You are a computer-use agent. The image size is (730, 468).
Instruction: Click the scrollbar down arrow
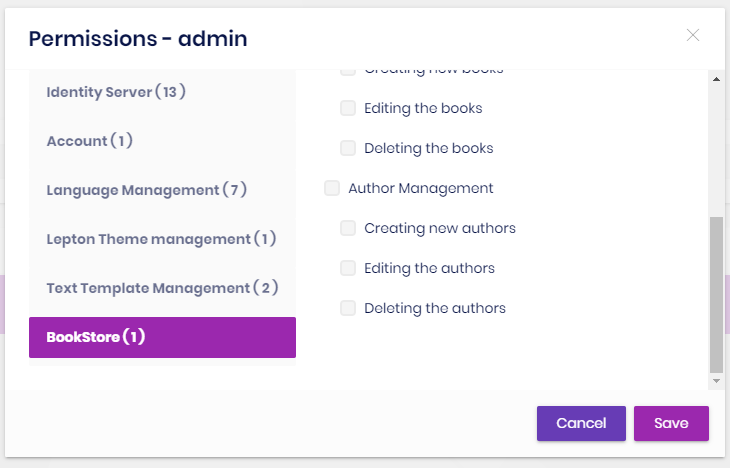tap(716, 381)
